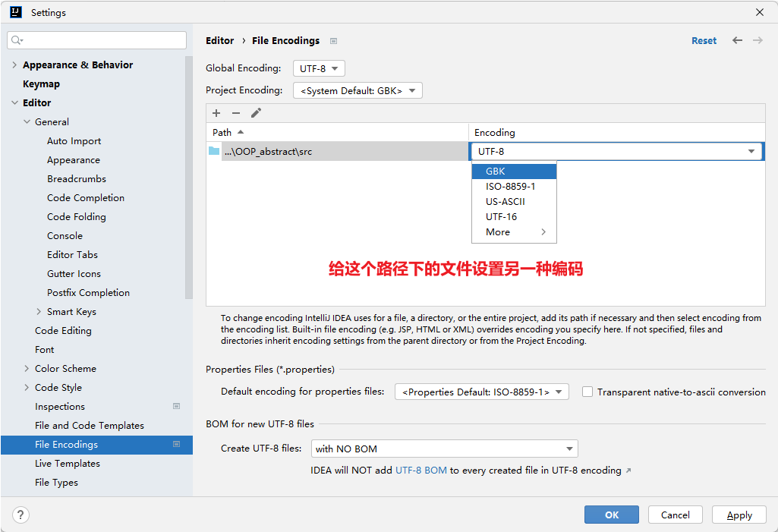The width and height of the screenshot is (778, 532).
Task: Click the project marker icon in Inspections row
Action: pos(176,406)
